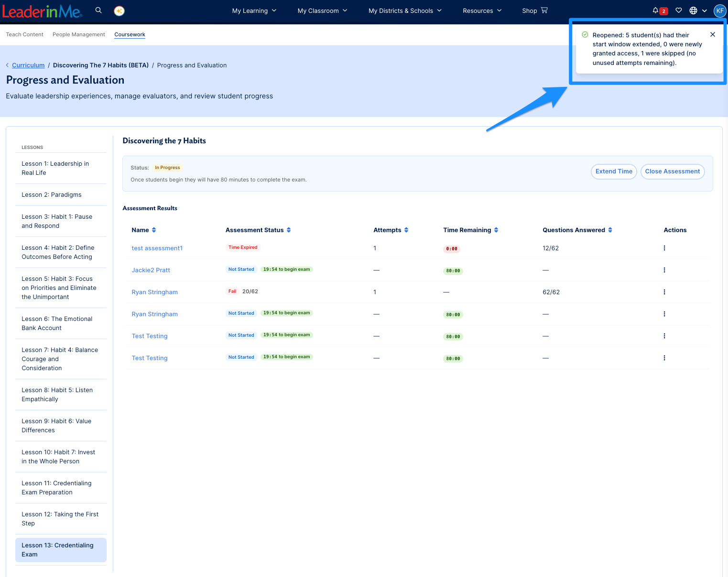Expand the My Learning menu
728x577 pixels.
click(x=254, y=11)
